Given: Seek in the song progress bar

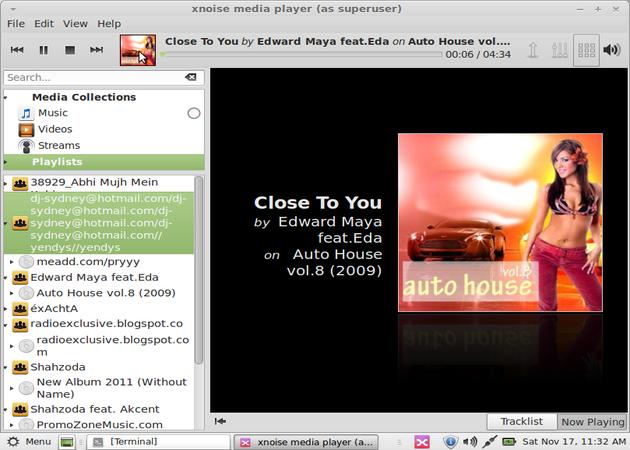Looking at the screenshot, I should [x=301, y=54].
